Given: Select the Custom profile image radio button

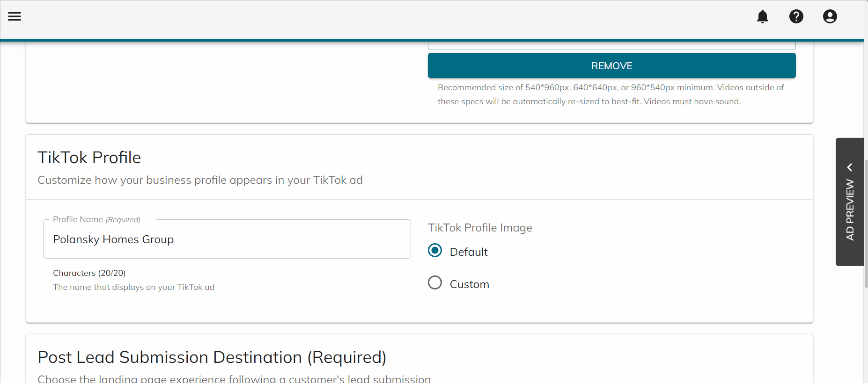Looking at the screenshot, I should point(435,283).
